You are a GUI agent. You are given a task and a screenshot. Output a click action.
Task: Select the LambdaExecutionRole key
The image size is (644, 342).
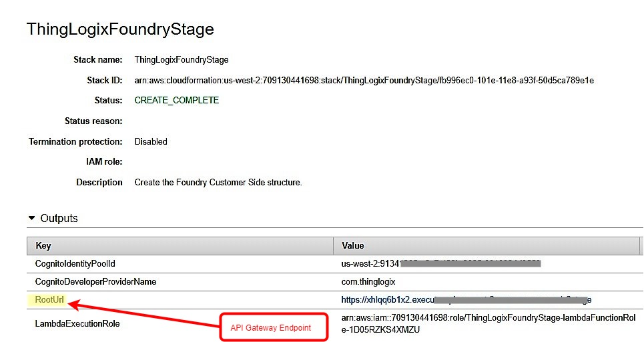click(x=77, y=323)
